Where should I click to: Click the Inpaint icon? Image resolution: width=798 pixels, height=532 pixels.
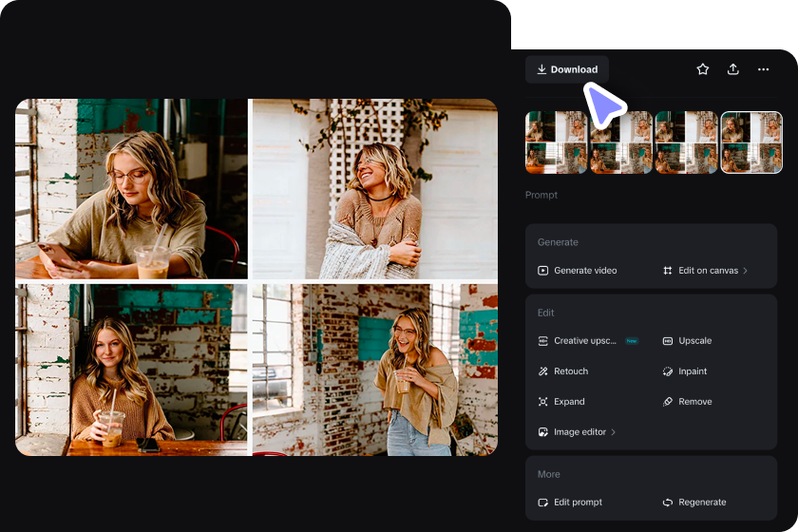pyautogui.click(x=668, y=371)
